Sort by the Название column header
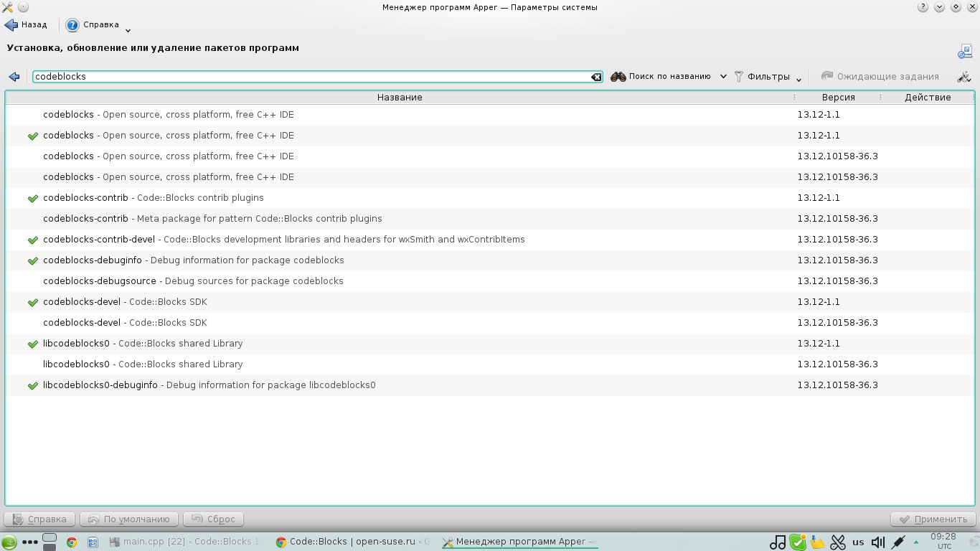This screenshot has width=980, height=551. (x=400, y=98)
